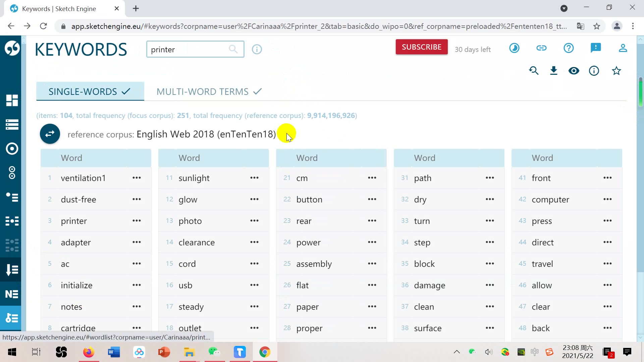644x362 pixels.
Task: Open the view options eye icon
Action: point(574,71)
